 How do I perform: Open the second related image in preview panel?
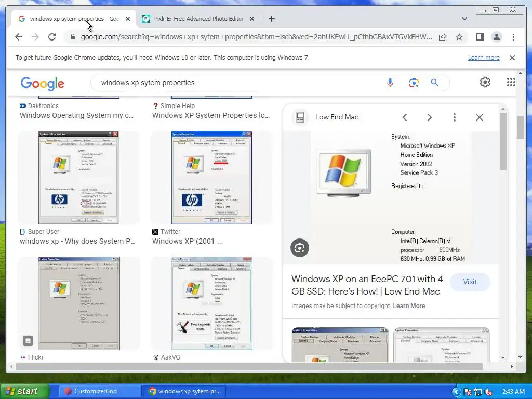[442, 345]
